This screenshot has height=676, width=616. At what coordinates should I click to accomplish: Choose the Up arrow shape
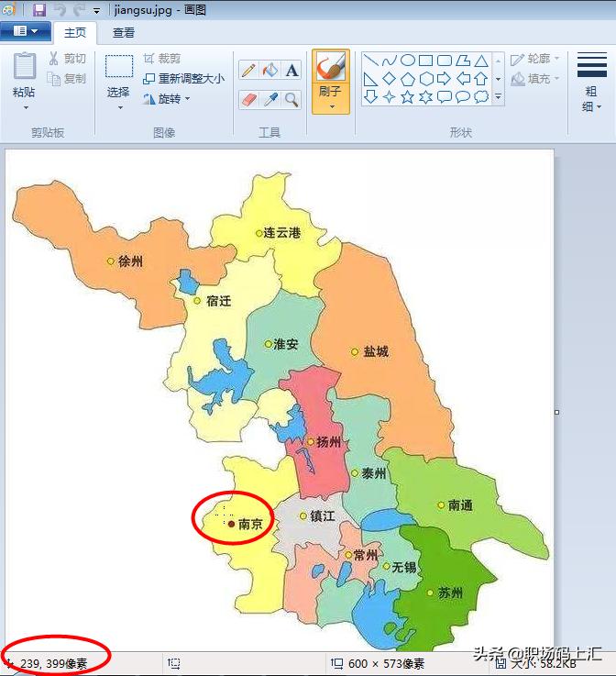tap(481, 79)
